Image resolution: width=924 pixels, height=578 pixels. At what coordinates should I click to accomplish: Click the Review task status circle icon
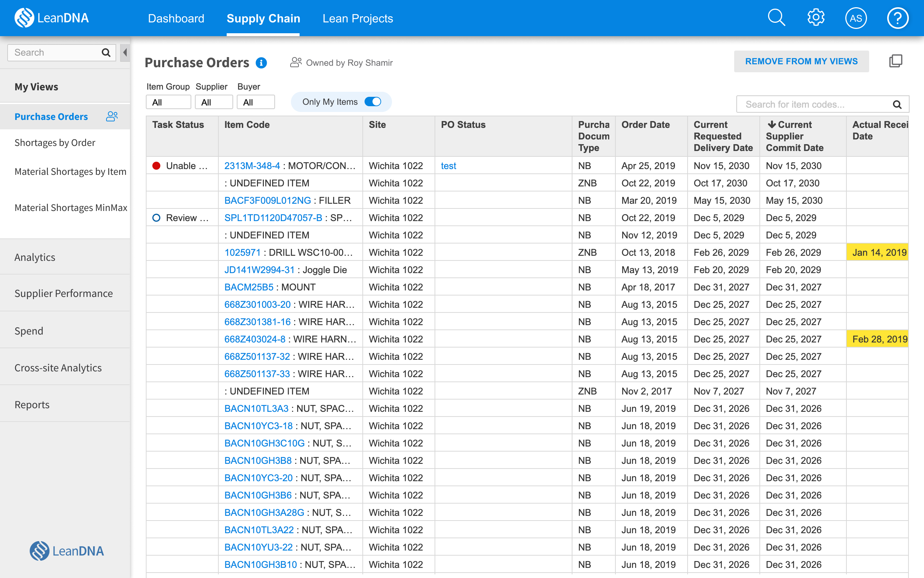(x=156, y=217)
